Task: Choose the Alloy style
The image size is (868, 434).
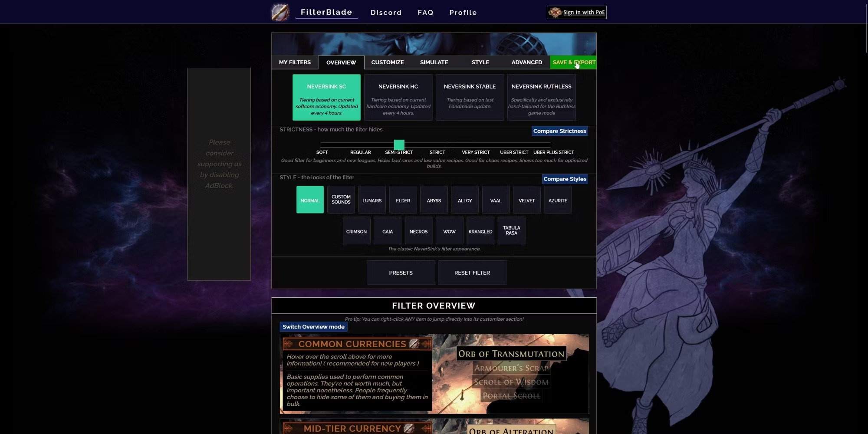Action: click(465, 200)
